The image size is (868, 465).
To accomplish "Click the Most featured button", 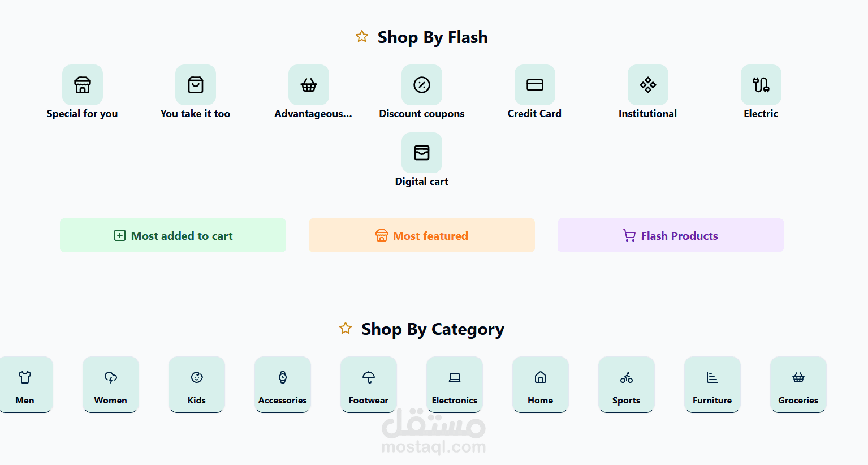I will point(422,235).
